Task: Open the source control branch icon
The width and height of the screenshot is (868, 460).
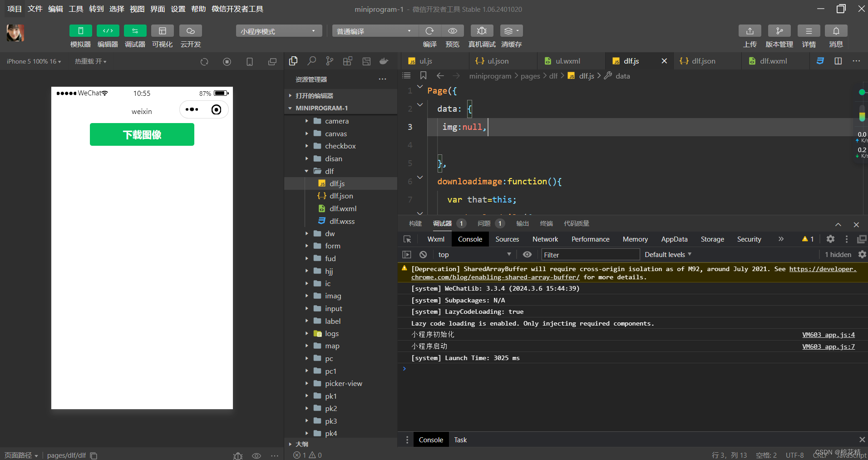Action: click(x=330, y=61)
